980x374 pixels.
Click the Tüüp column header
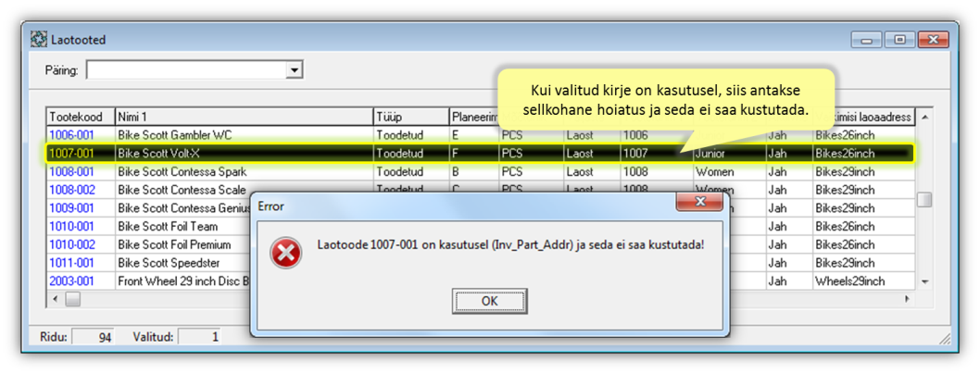pyautogui.click(x=410, y=116)
